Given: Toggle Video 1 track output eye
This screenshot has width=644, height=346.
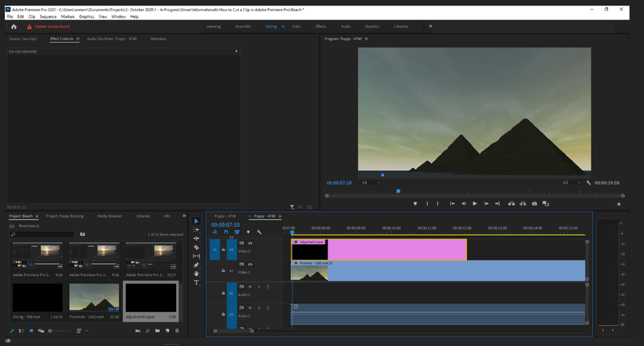Looking at the screenshot, I should 250,264.
